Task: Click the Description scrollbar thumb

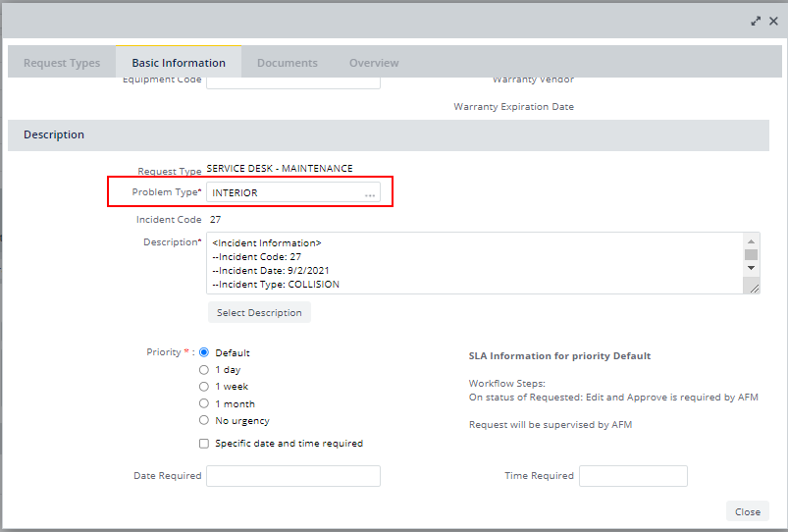Action: (751, 255)
